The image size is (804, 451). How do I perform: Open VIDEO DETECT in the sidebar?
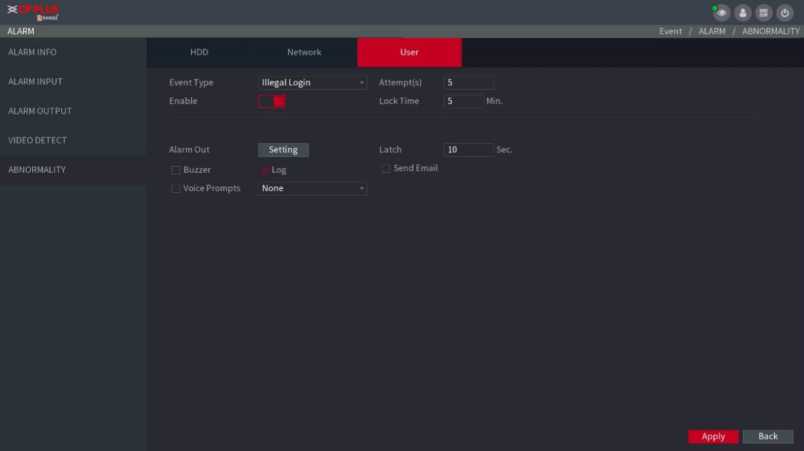38,140
